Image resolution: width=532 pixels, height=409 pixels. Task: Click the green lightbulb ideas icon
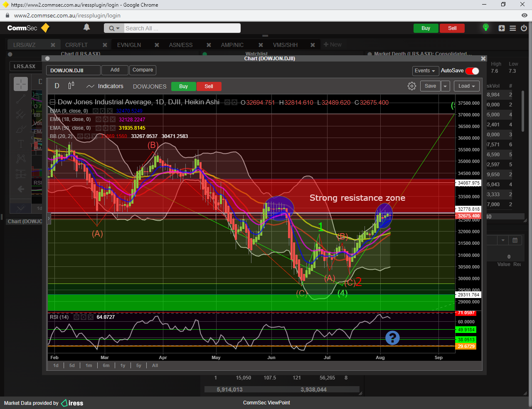[485, 28]
